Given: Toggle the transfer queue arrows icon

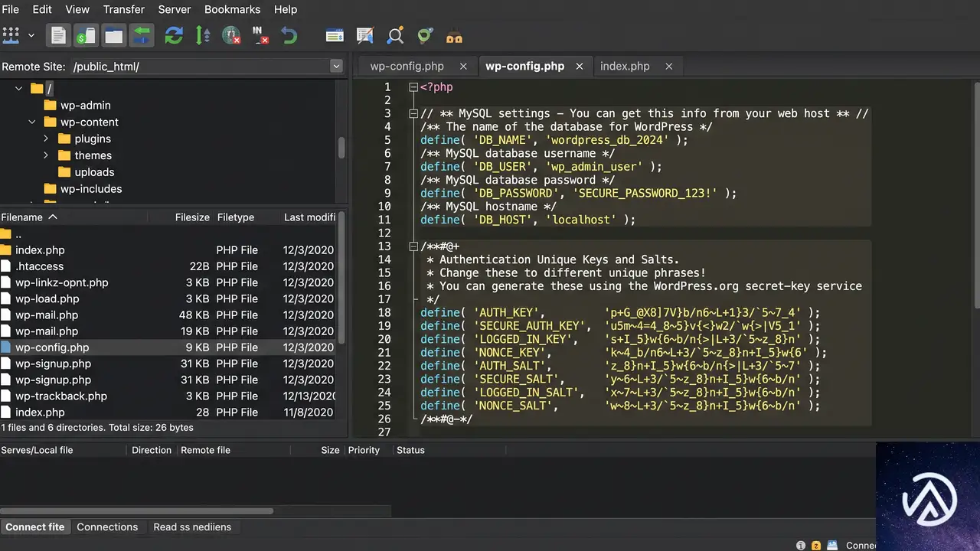Looking at the screenshot, I should point(142,35).
